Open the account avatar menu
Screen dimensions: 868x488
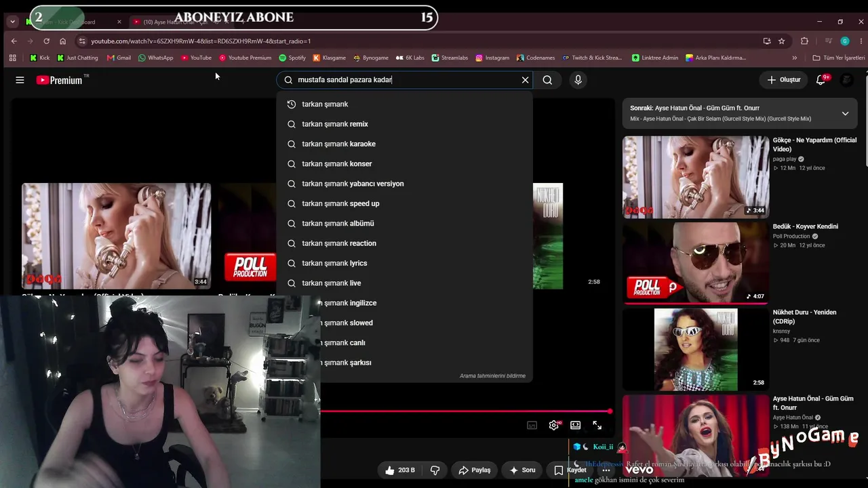[846, 80]
